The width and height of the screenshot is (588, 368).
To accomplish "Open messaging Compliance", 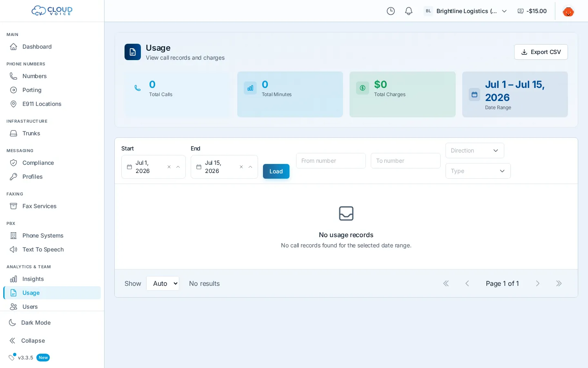I will point(52,163).
